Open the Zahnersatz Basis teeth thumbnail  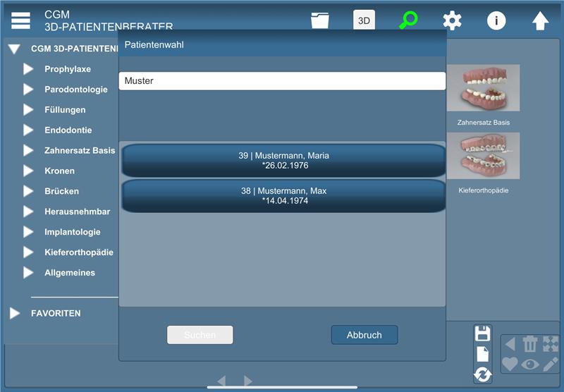coord(483,87)
